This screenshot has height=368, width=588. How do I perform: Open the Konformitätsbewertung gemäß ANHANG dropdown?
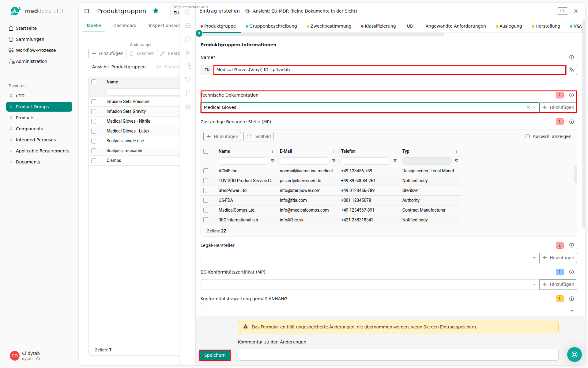572,311
